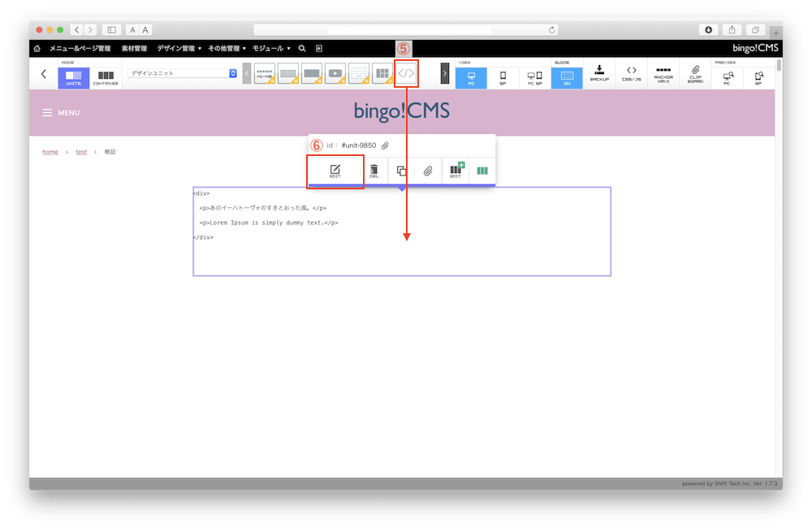This screenshot has height=529, width=812.
Task: Click the home icon in the admin bar
Action: [37, 49]
